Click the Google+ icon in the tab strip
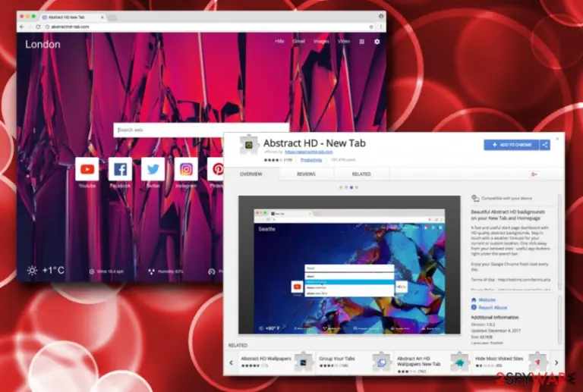The height and width of the screenshot is (392, 583). pyautogui.click(x=534, y=174)
